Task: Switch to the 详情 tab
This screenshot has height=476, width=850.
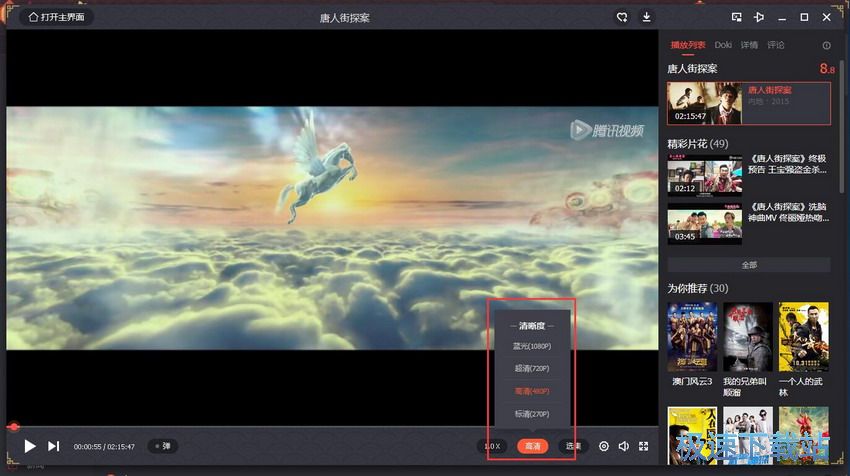Action: 749,45
